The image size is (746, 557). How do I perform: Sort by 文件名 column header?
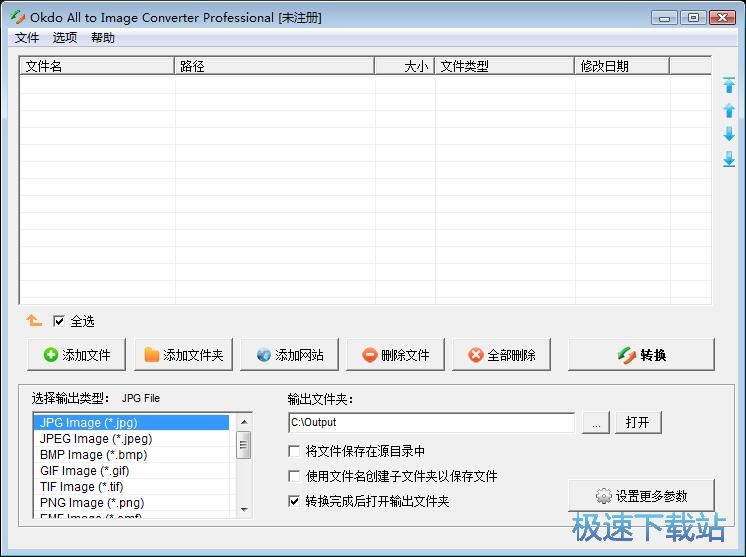tap(97, 66)
